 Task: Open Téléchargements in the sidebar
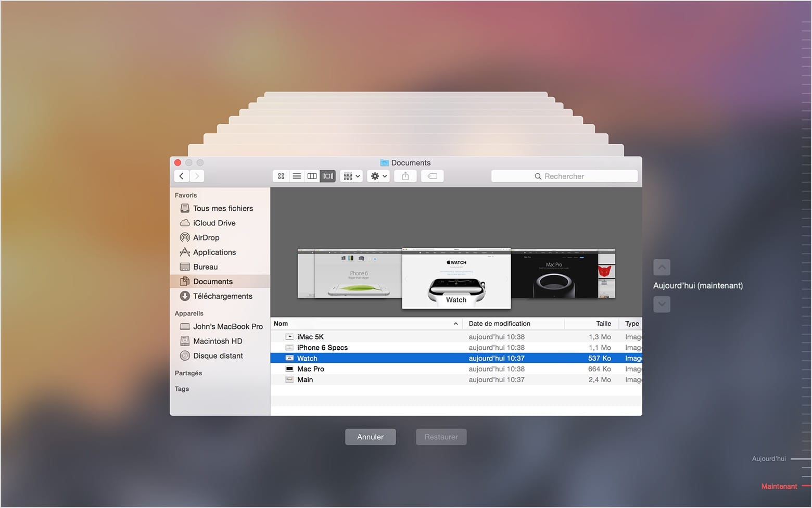coord(220,296)
